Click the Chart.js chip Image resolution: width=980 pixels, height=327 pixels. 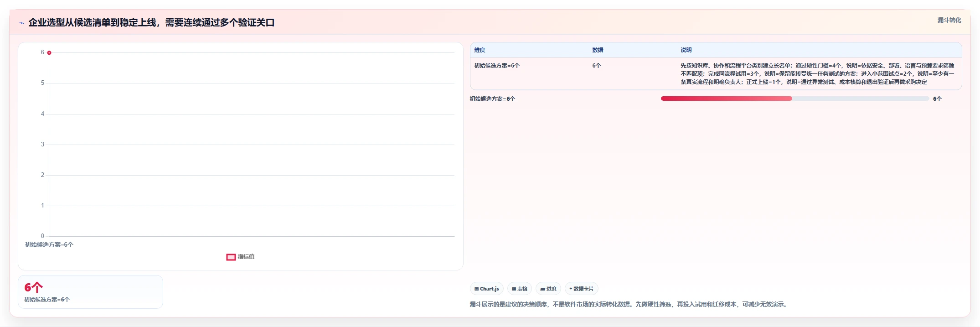[486, 289]
